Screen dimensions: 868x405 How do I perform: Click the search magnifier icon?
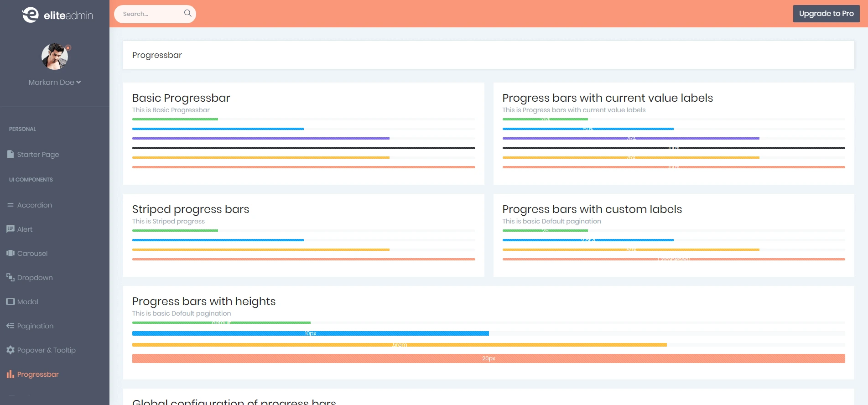click(187, 13)
